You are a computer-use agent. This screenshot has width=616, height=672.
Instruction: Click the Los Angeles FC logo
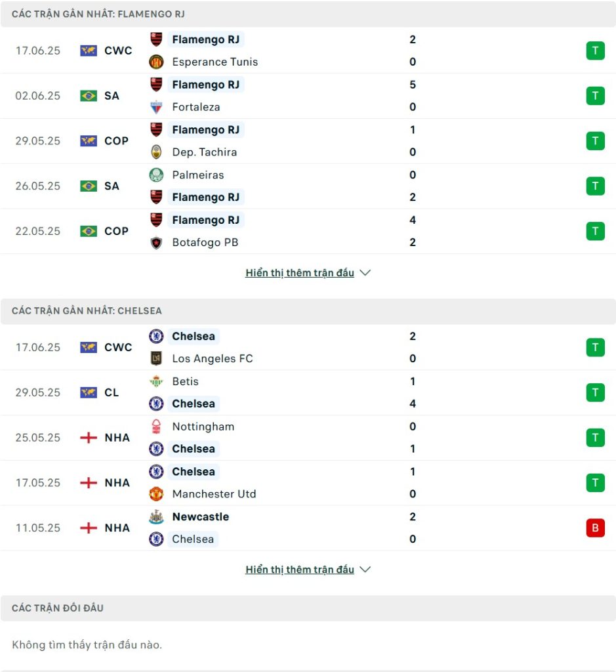point(156,358)
